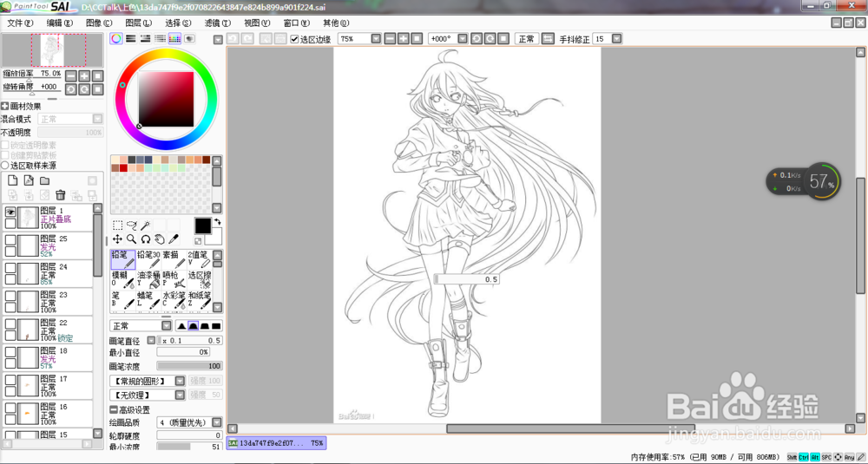The width and height of the screenshot is (868, 464).
Task: Open the 【无纹理】 texture dropdown
Action: point(180,395)
